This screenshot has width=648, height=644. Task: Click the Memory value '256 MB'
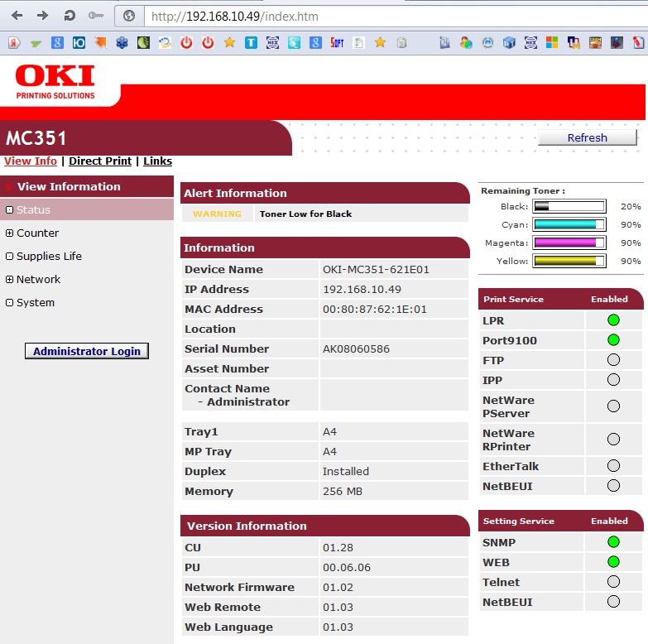pos(343,491)
